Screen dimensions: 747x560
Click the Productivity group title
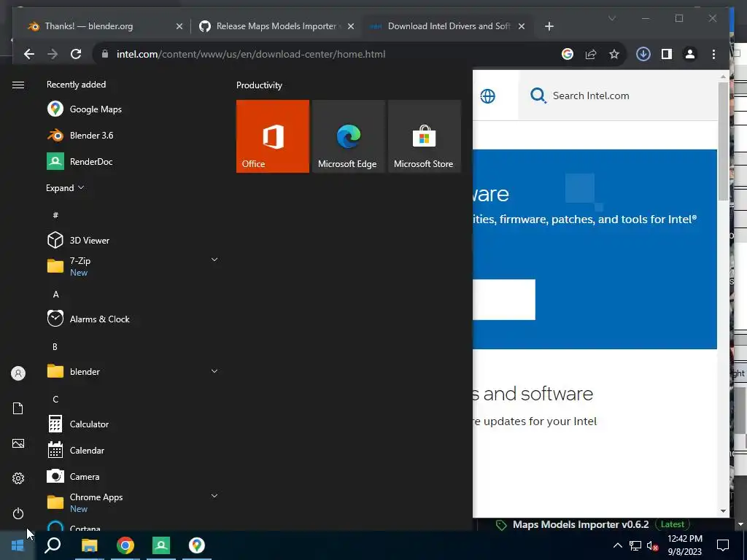coord(259,85)
